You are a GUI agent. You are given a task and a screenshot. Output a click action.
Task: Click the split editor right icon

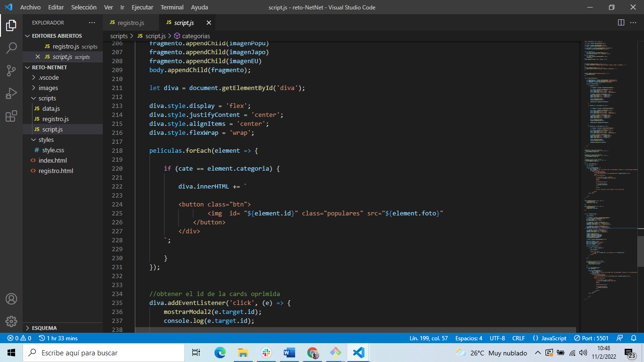(621, 23)
